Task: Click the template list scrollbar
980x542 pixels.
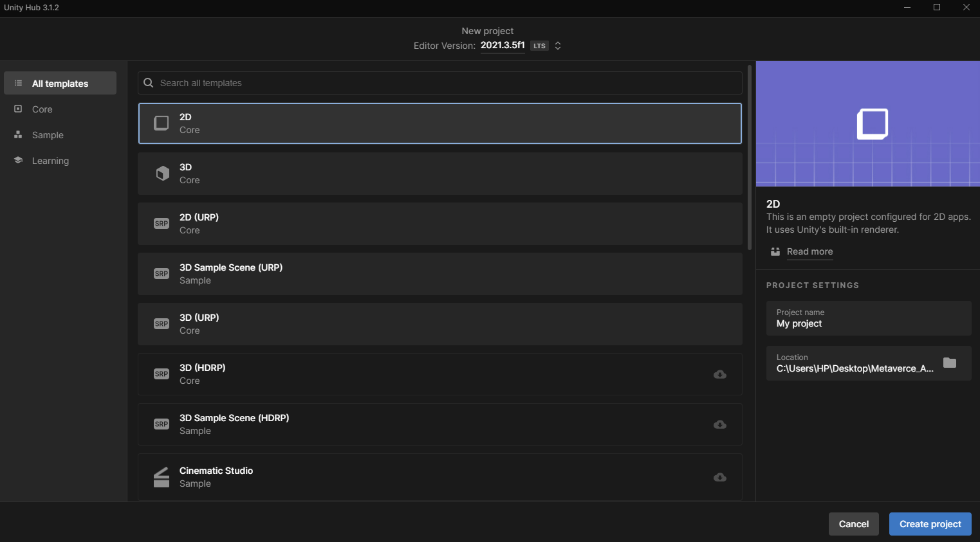Action: (750, 158)
